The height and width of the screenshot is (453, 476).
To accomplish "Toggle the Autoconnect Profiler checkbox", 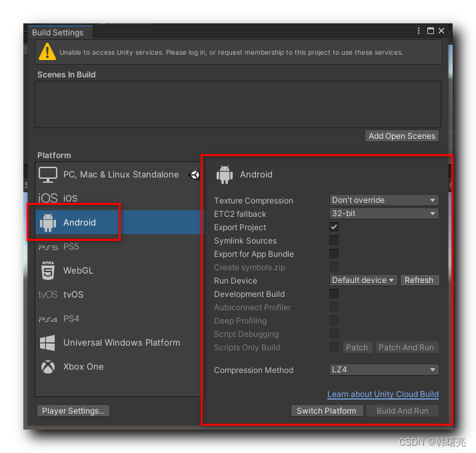I will tap(334, 307).
